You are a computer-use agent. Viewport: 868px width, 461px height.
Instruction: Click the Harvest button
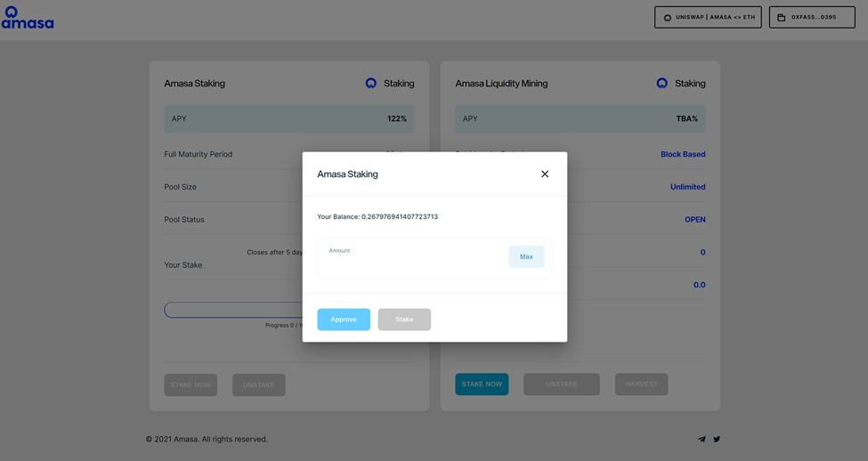642,384
